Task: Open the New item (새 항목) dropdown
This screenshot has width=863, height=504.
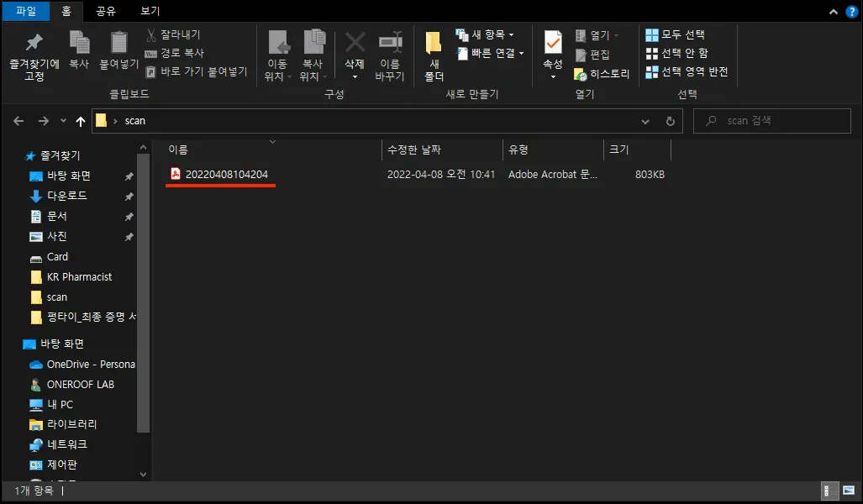Action: (x=485, y=34)
